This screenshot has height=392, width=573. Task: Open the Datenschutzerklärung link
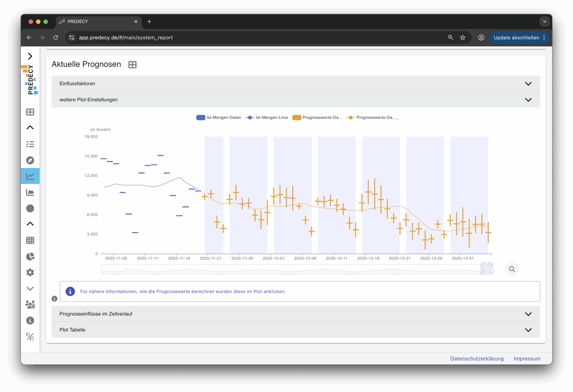click(x=477, y=359)
